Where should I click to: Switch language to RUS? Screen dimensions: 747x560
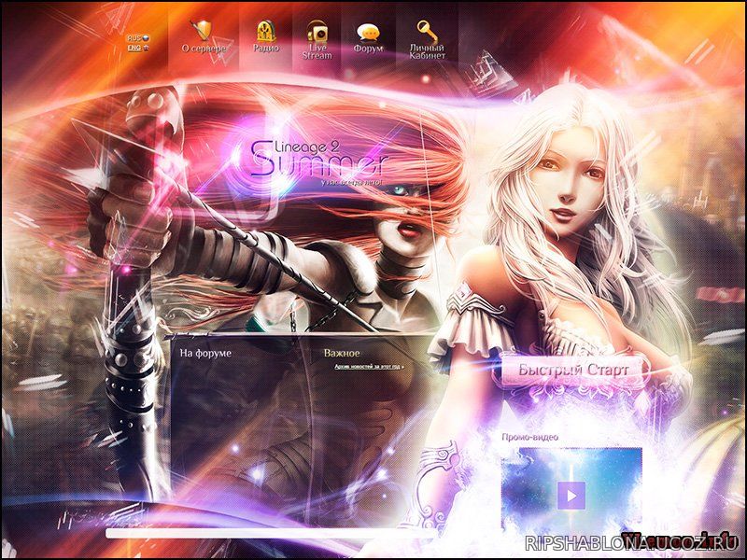[x=137, y=38]
